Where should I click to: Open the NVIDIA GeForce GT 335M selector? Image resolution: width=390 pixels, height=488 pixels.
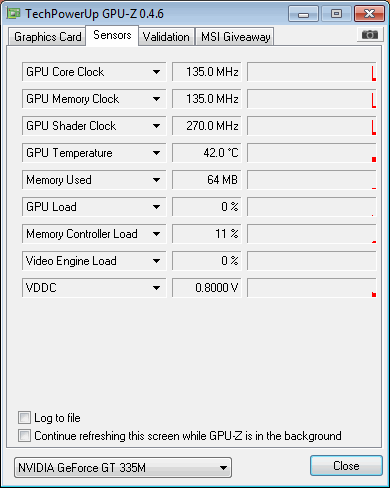click(x=123, y=467)
